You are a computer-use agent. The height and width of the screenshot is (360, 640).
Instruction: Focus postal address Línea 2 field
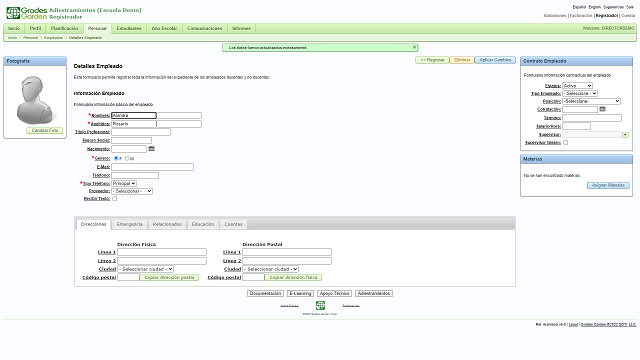287,261
